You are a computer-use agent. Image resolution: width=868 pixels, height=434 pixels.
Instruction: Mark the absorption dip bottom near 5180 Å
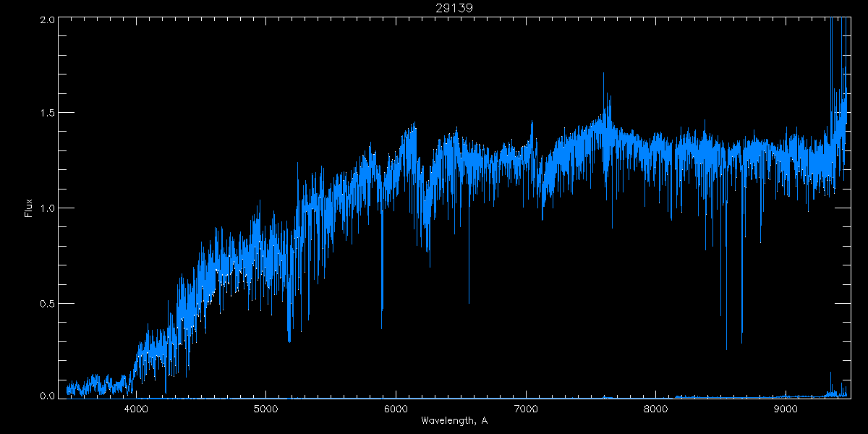tap(289, 341)
